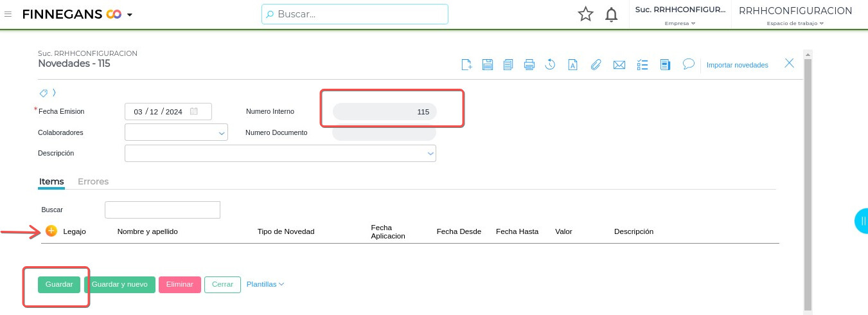
Task: Open the history clock icon
Action: coord(551,64)
